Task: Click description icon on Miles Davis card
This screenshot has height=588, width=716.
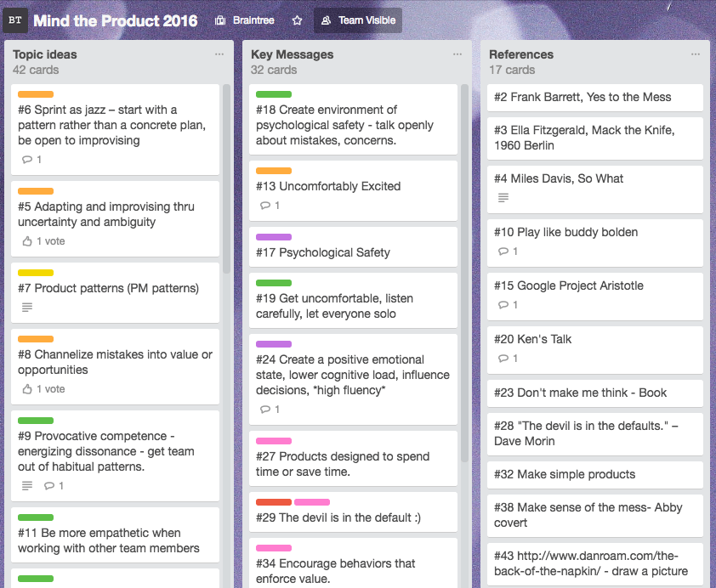Action: tap(503, 198)
